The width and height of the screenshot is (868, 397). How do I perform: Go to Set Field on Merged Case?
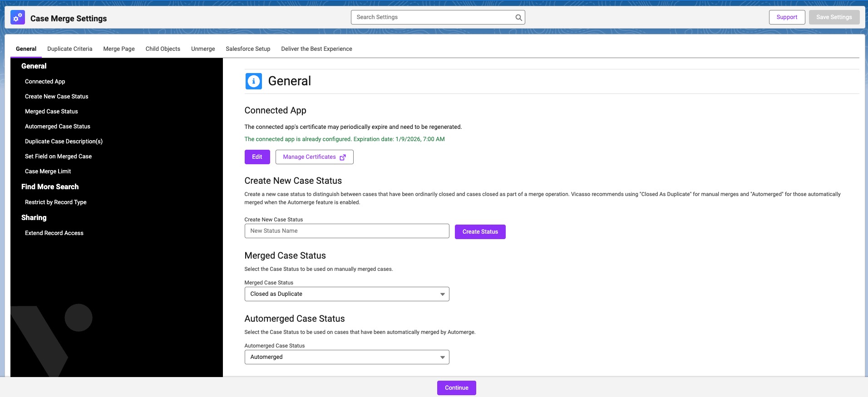coord(58,157)
